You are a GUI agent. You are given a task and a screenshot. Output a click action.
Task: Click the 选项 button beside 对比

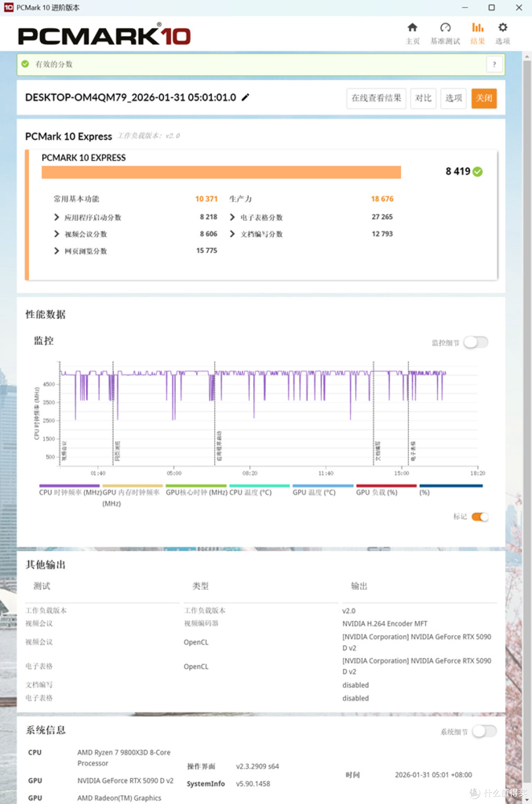pos(454,98)
